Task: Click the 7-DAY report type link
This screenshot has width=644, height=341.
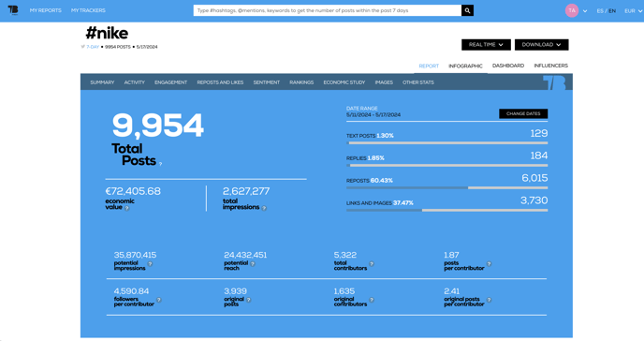Action: point(93,47)
